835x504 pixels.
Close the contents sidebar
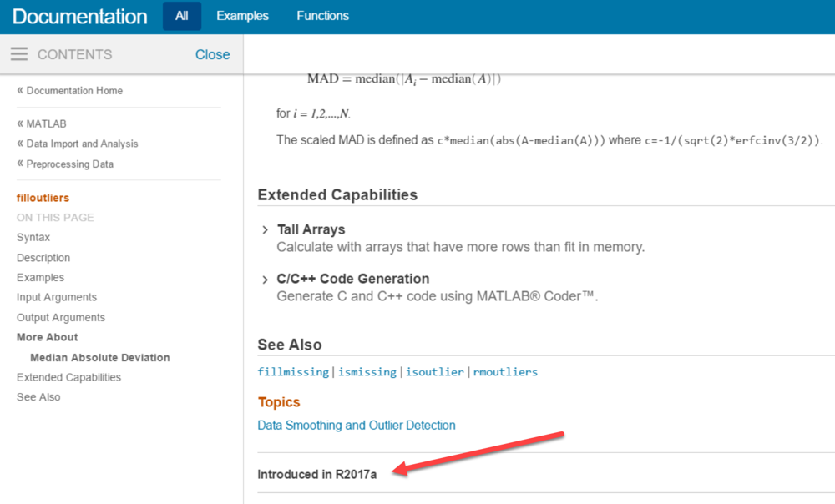pyautogui.click(x=212, y=54)
